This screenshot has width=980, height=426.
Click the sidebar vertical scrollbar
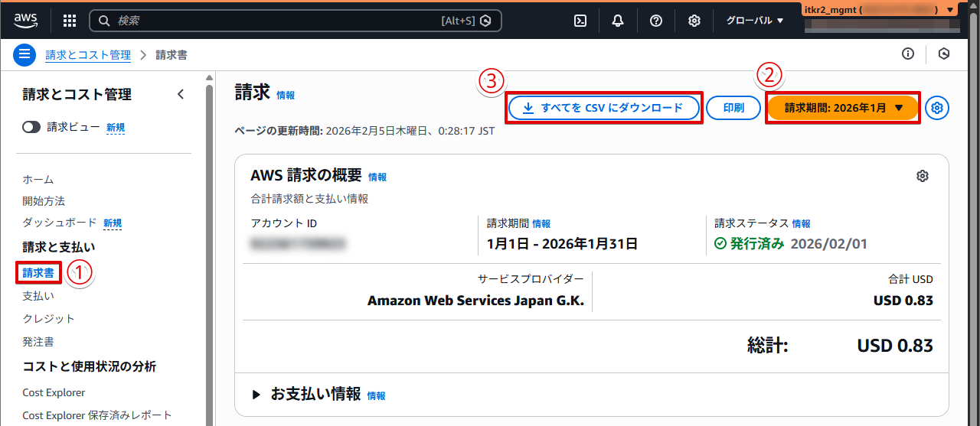pos(209,252)
